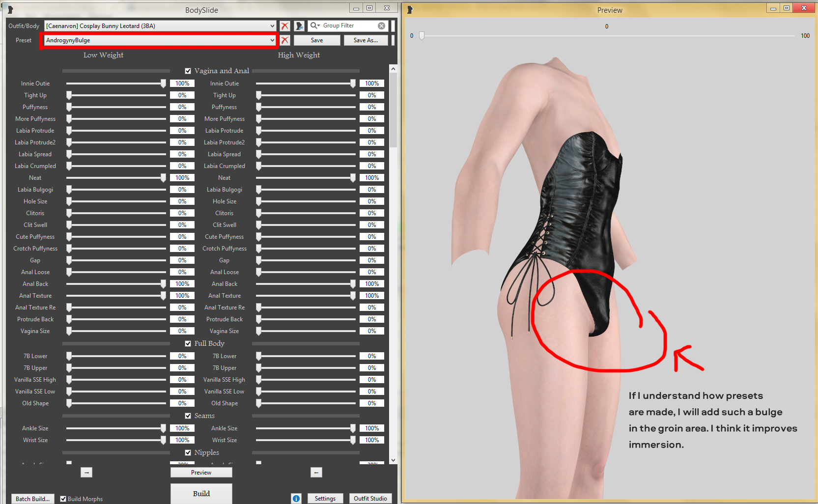818x504 pixels.
Task: Click the Preview window weight slider handle
Action: pos(422,36)
